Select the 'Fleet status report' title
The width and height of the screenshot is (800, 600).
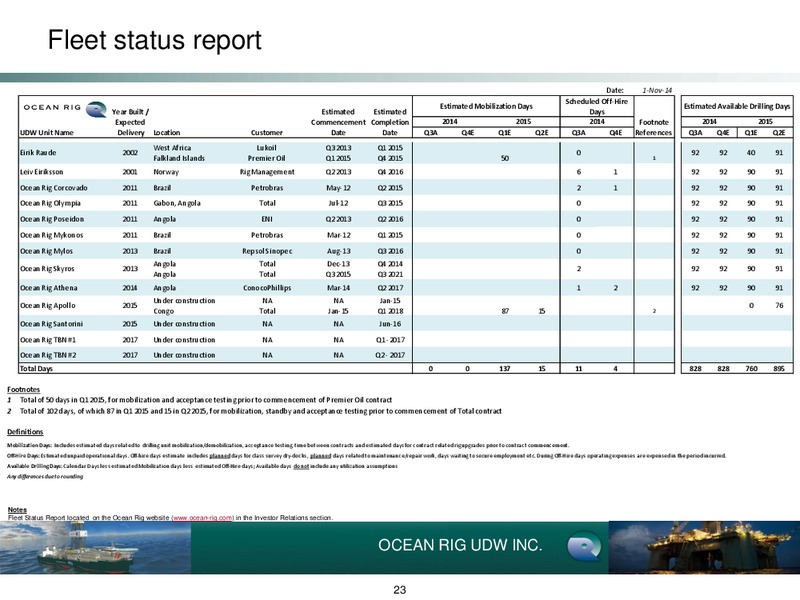[155, 40]
